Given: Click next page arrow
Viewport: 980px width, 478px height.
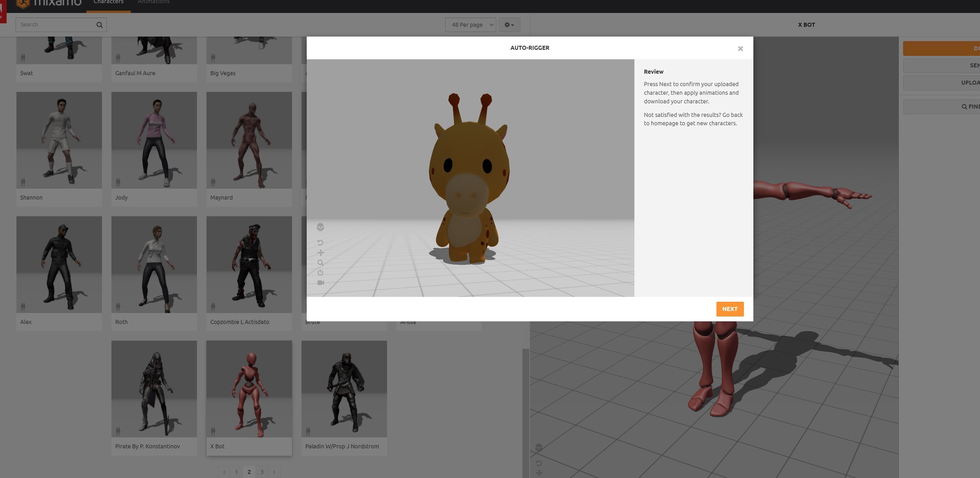Looking at the screenshot, I should pyautogui.click(x=274, y=472).
